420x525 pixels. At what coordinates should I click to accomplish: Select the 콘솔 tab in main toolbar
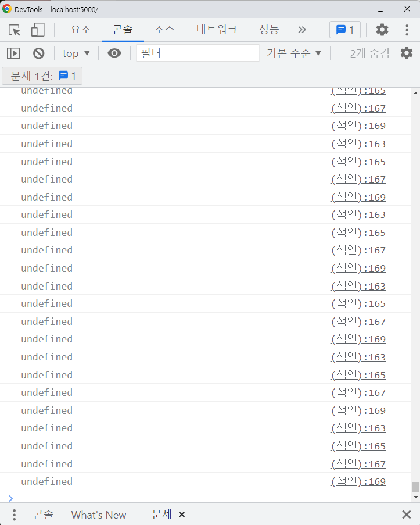click(123, 30)
